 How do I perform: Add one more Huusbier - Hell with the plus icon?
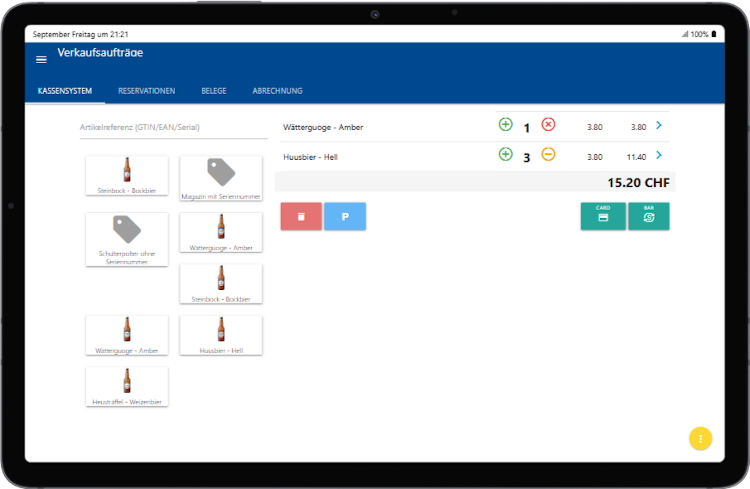pos(505,155)
